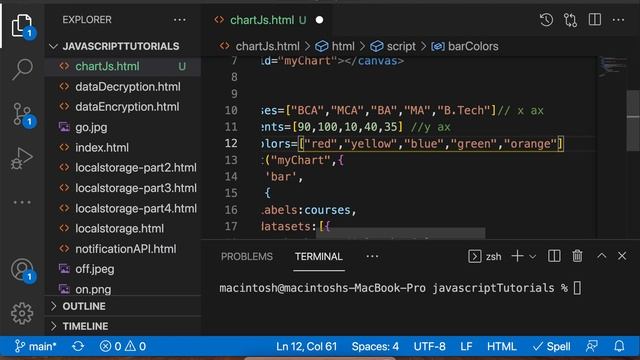Click the editor vertical scrollbar thumb
Viewport: 640px width, 360px height.
[633, 120]
